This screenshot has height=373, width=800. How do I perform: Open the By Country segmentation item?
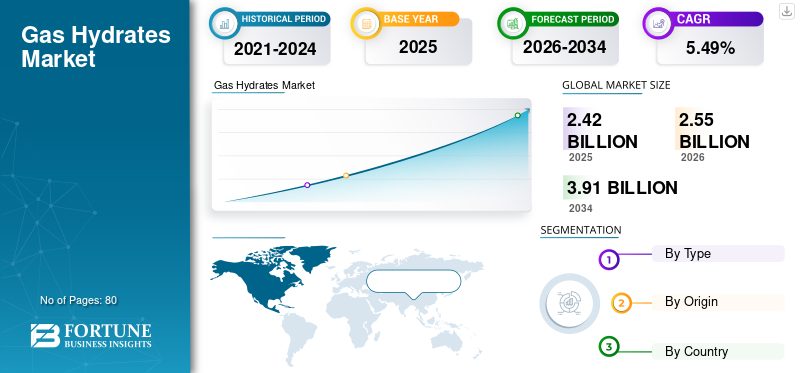718,352
